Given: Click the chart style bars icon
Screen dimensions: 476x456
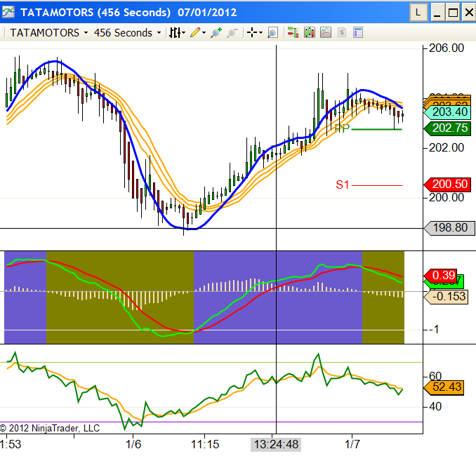Looking at the screenshot, I should click(x=175, y=33).
